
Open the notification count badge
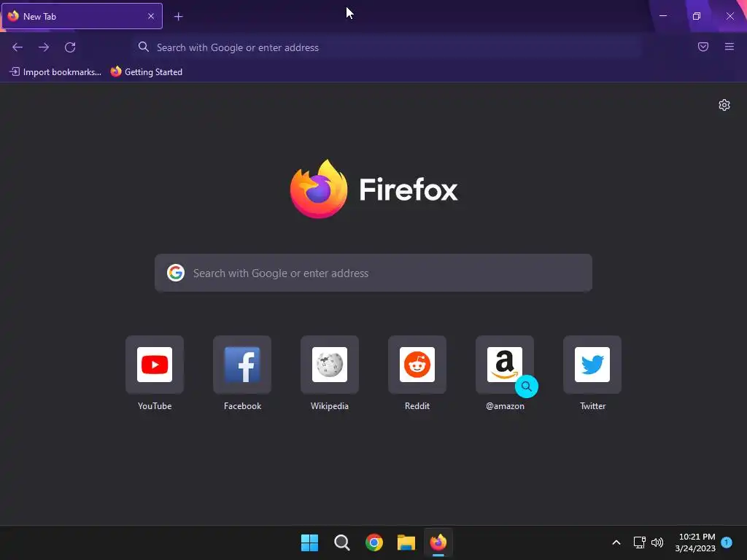click(727, 542)
